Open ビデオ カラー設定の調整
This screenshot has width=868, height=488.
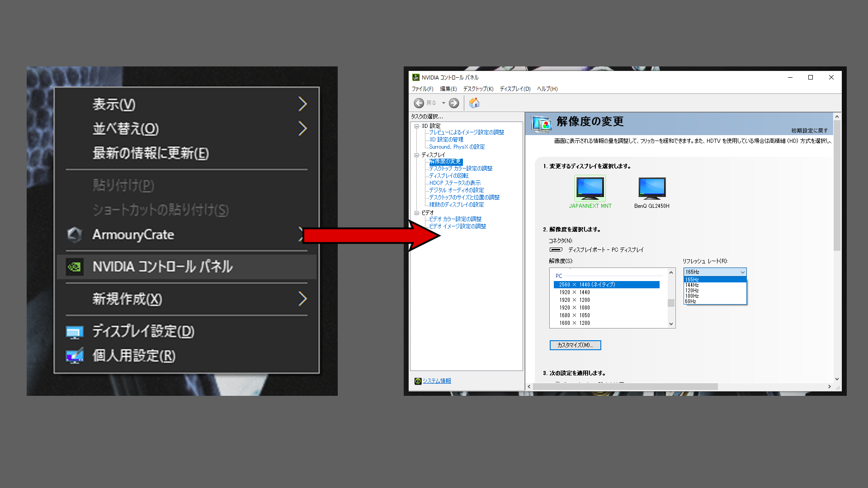tap(455, 219)
